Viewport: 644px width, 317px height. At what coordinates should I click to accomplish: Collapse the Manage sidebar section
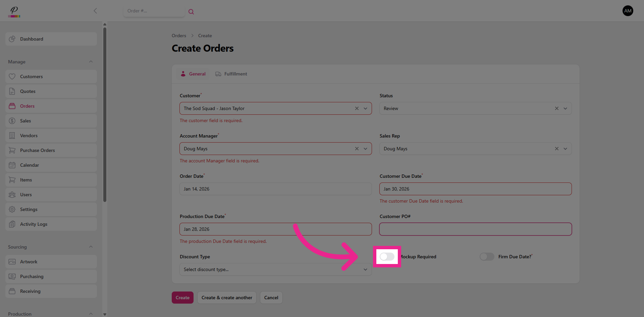click(x=91, y=62)
